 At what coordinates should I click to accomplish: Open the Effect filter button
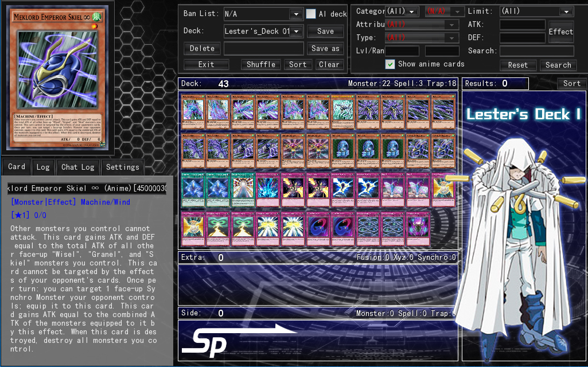(x=560, y=32)
